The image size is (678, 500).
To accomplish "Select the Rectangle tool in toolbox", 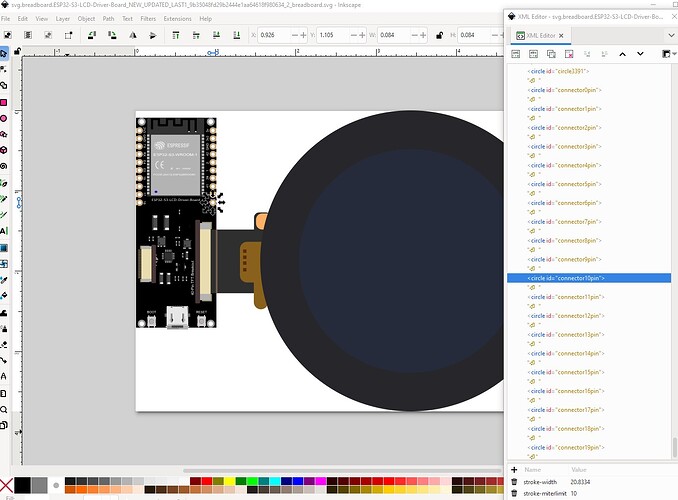I will click(5, 101).
